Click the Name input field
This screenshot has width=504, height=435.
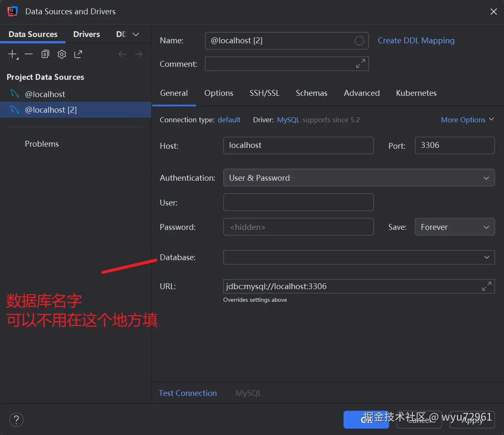[x=287, y=41]
